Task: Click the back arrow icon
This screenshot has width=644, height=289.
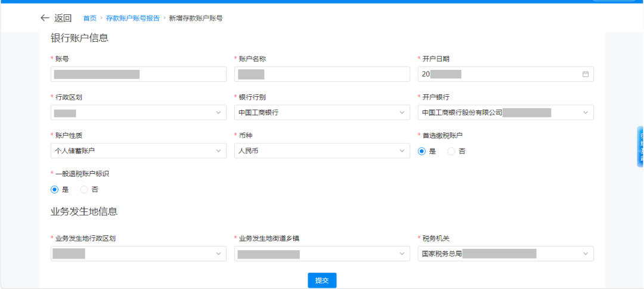Action: pos(45,18)
